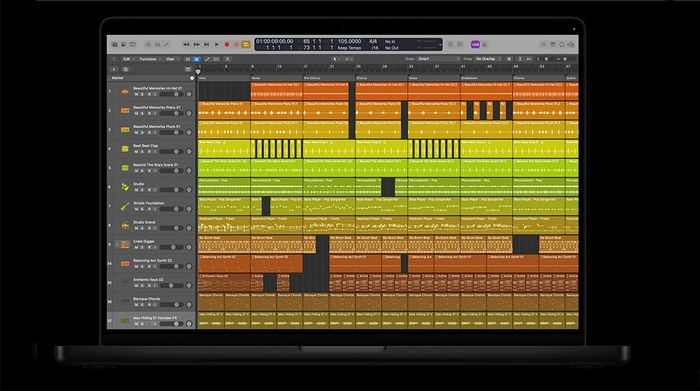Open the LCD display mode arrow
Viewport: 700px width, 391px height.
440,45
